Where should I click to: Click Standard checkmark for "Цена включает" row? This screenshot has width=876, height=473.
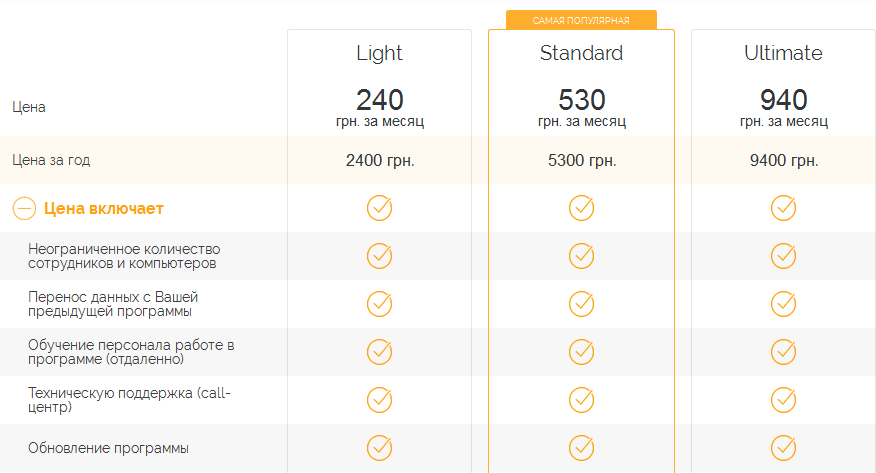click(581, 208)
